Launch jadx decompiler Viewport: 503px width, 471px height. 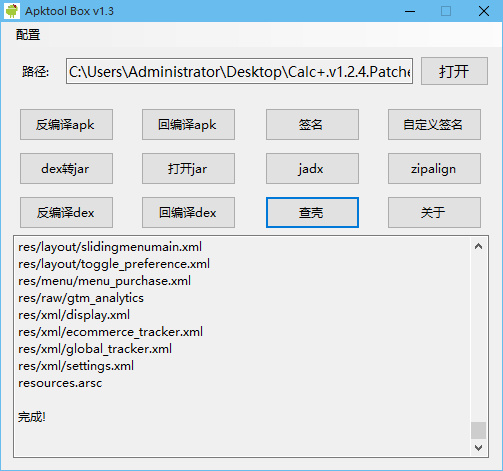click(x=312, y=169)
